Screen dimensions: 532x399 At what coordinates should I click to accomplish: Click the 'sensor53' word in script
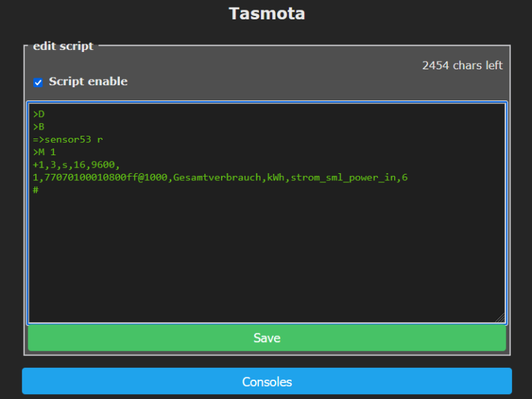(68, 139)
